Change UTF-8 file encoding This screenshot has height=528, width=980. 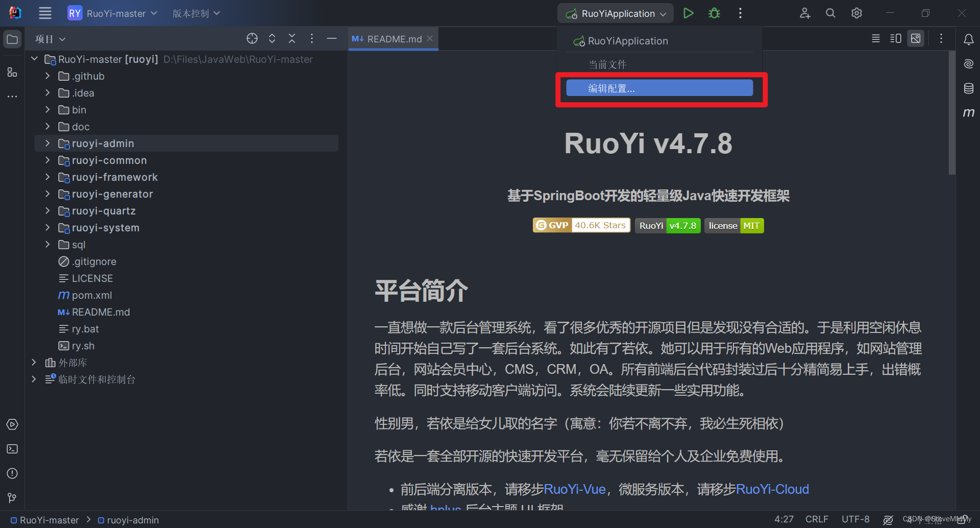point(855,519)
